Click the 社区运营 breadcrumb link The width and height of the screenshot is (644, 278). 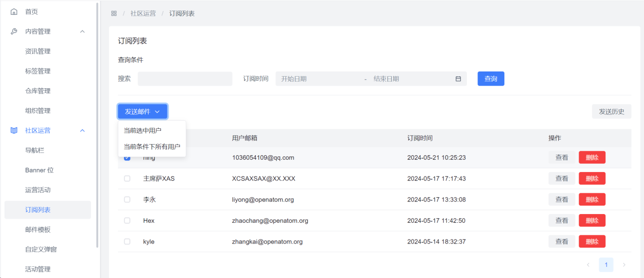pyautogui.click(x=143, y=14)
